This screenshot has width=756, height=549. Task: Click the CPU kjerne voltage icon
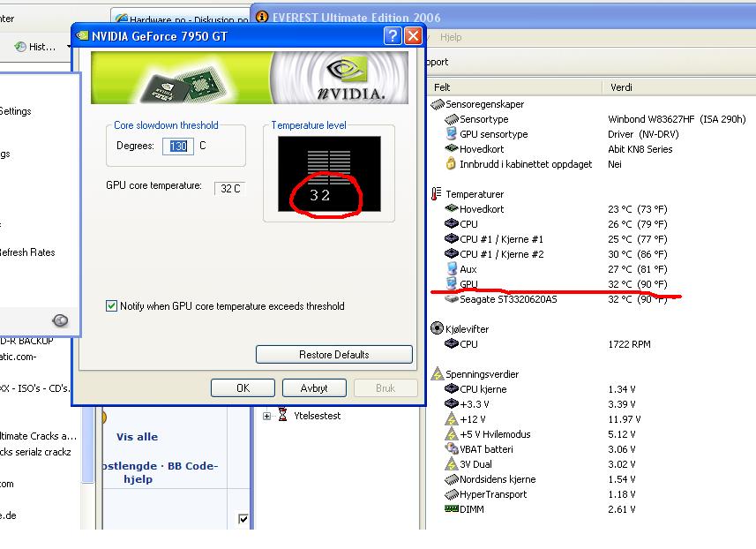click(x=452, y=388)
